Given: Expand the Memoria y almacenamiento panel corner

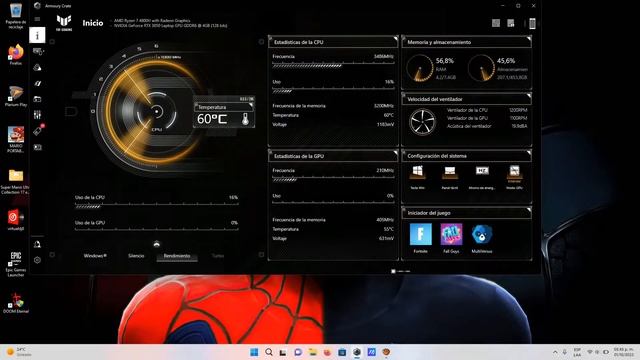Looking at the screenshot, I should click(x=529, y=39).
